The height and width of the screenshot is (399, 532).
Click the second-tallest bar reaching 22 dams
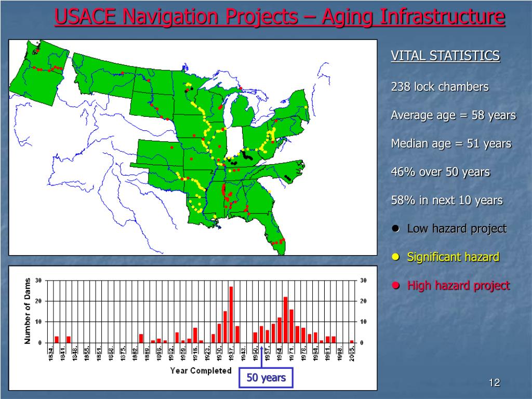[285, 320]
